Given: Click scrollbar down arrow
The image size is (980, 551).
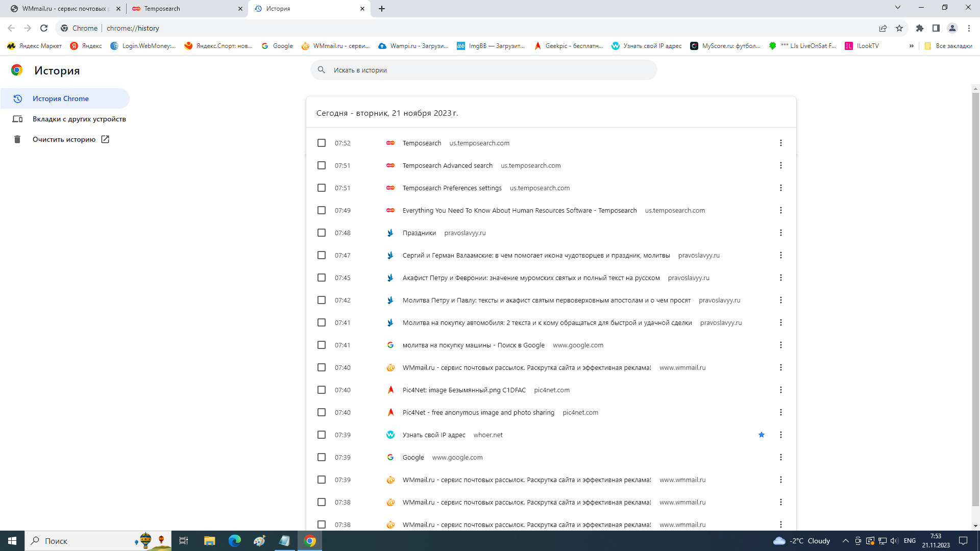Looking at the screenshot, I should point(975,526).
